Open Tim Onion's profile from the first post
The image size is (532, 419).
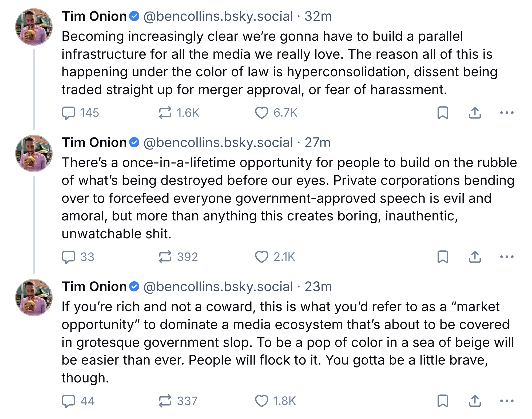click(x=94, y=16)
